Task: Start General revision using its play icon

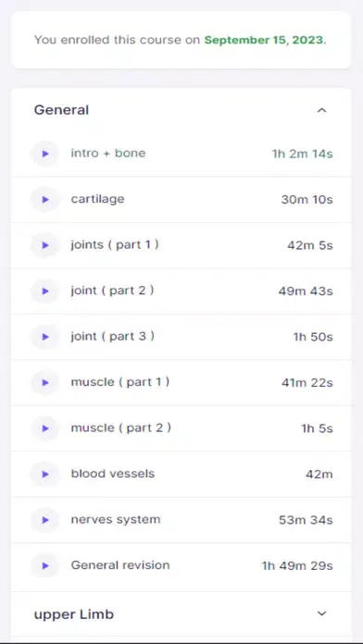Action: coord(45,565)
